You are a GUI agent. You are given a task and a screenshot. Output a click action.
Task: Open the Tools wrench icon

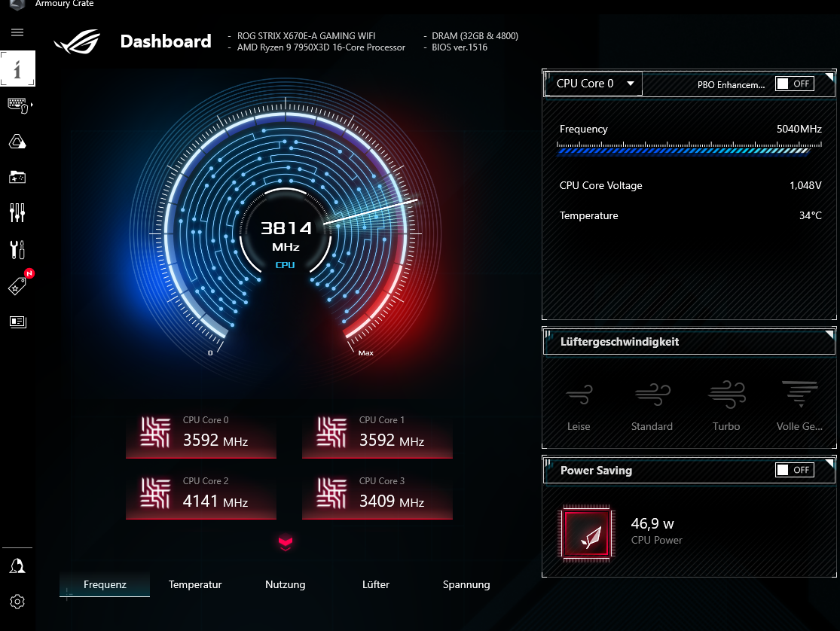[x=17, y=249]
